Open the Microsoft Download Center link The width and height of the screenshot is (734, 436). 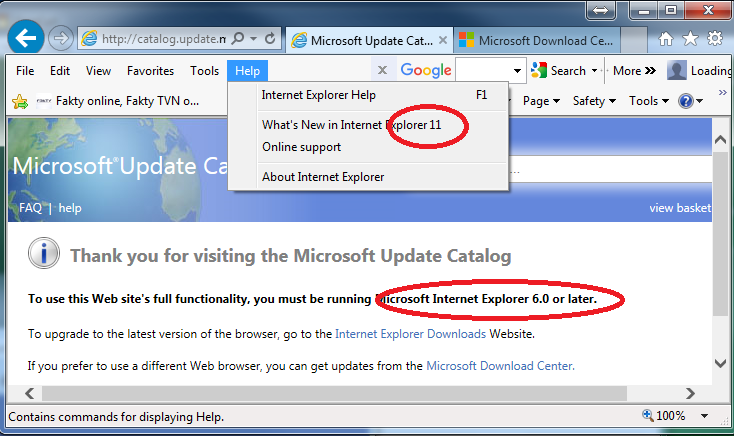click(500, 366)
